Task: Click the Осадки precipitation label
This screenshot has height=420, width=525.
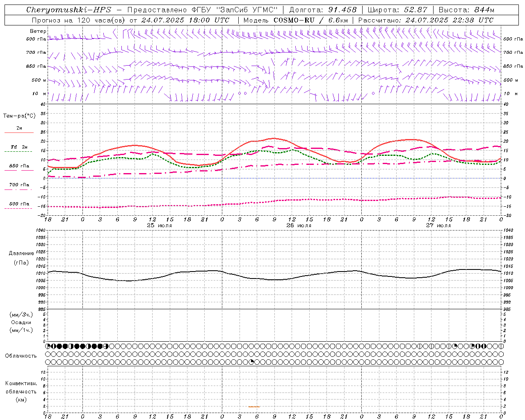Action: [21, 322]
